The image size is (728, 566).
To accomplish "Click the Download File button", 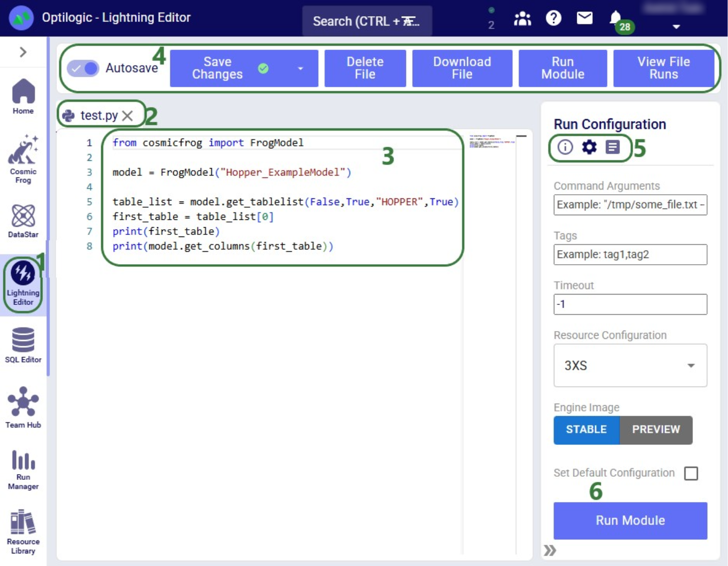I will click(x=462, y=68).
